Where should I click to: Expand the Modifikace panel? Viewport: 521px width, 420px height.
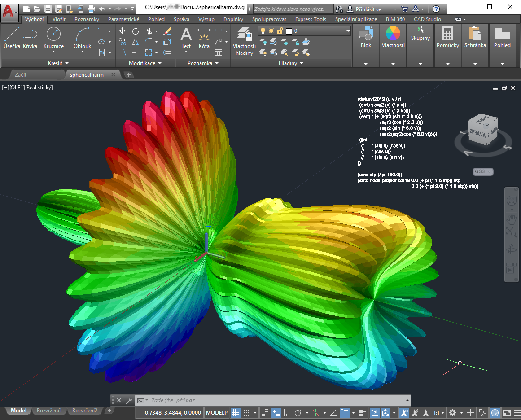(x=145, y=63)
